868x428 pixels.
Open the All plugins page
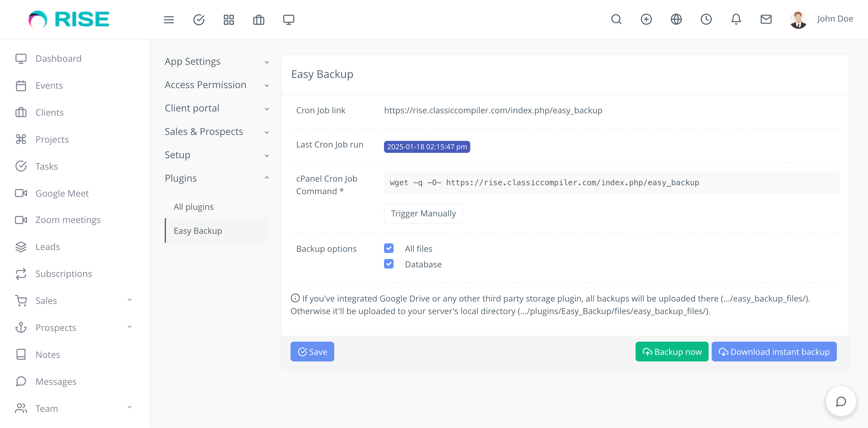pos(193,207)
